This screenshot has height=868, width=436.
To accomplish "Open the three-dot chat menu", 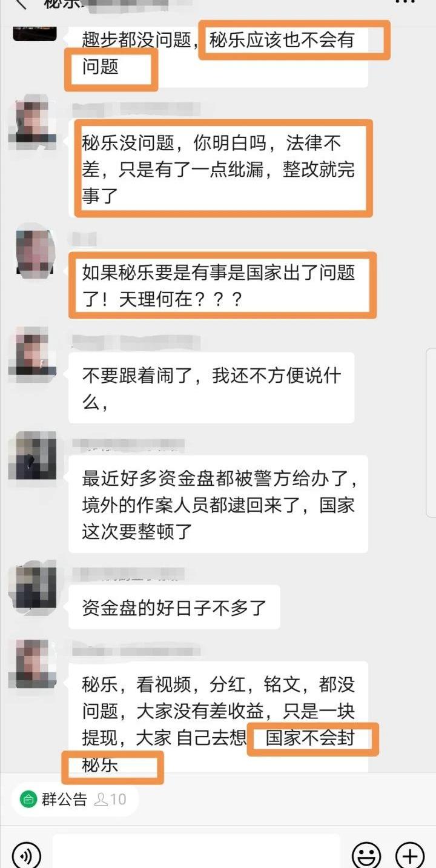I will 405,2.
